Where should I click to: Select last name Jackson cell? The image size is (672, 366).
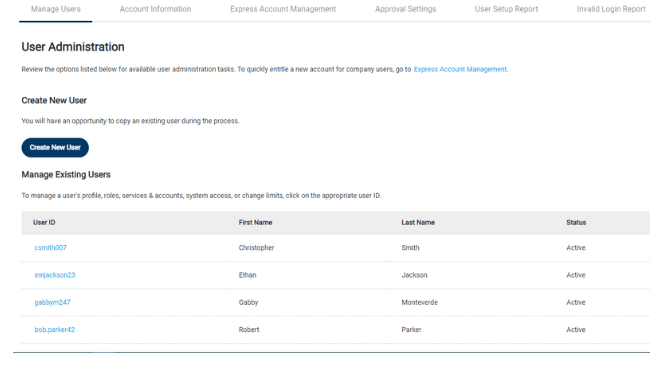[414, 275]
